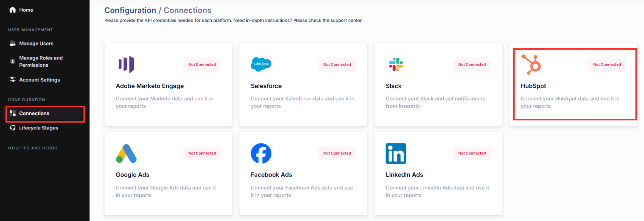644x221 pixels.
Task: Click the Salesforce cloud logo
Action: (261, 64)
